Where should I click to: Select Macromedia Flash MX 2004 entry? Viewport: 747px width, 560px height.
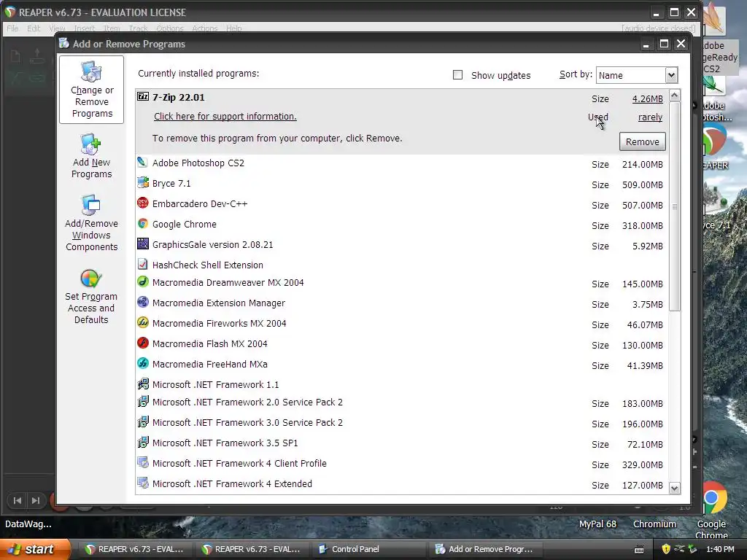pos(402,344)
